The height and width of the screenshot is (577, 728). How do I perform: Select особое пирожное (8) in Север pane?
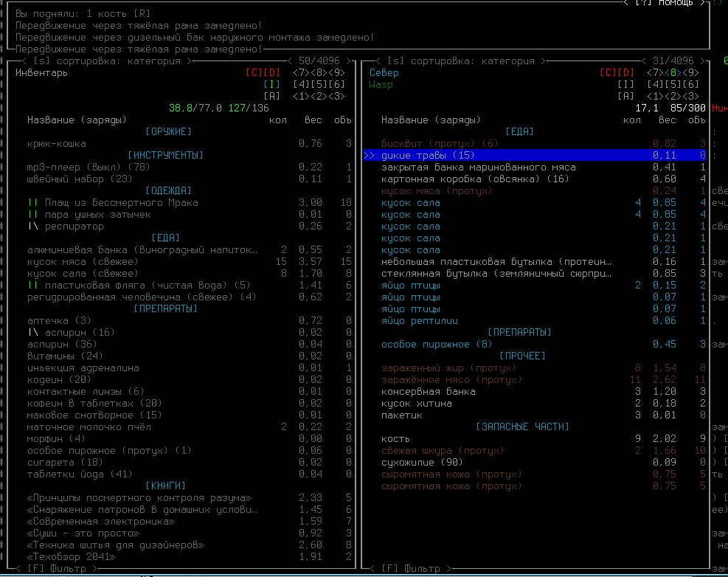coord(543,345)
